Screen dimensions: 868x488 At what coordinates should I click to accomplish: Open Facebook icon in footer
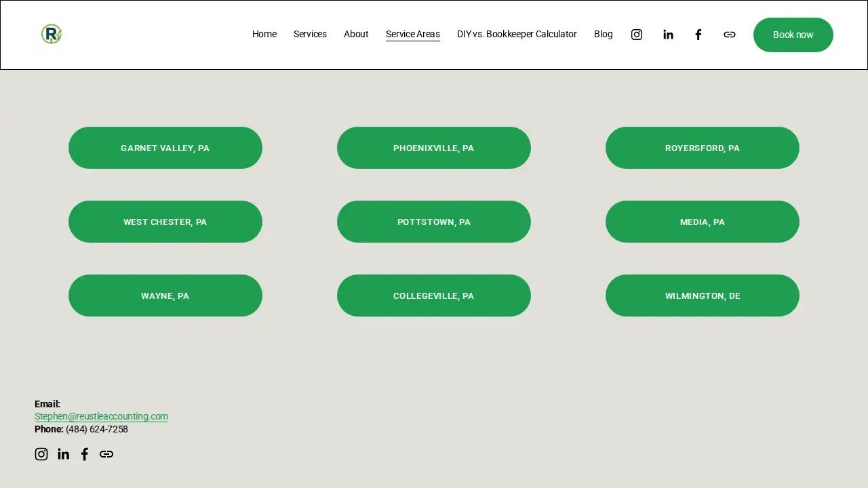point(85,454)
